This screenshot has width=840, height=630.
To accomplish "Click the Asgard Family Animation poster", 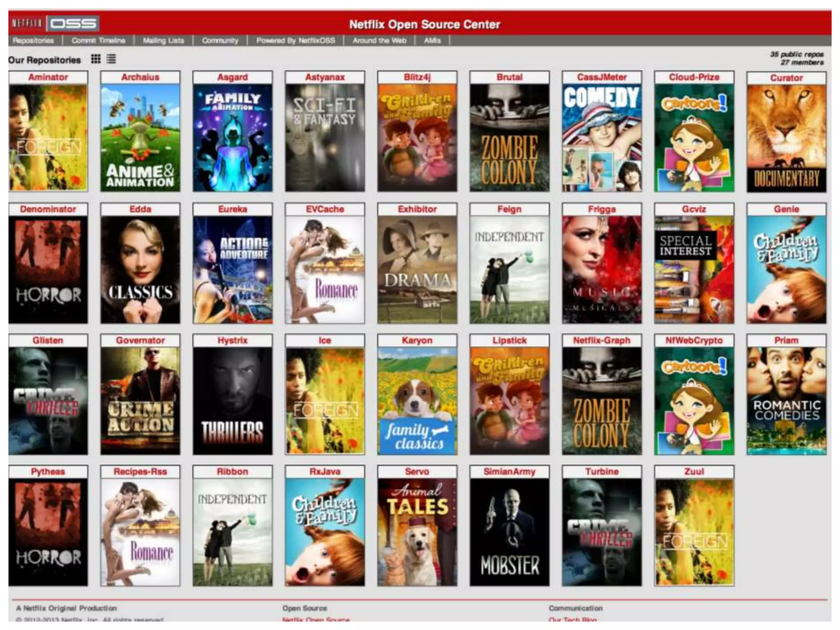I will point(233,137).
